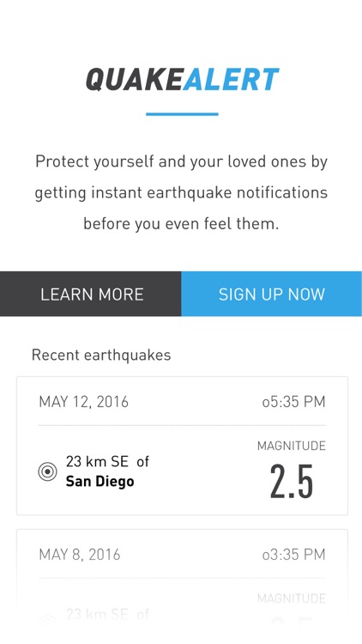Tap the LEARN MORE button
The image size is (362, 644).
click(91, 294)
